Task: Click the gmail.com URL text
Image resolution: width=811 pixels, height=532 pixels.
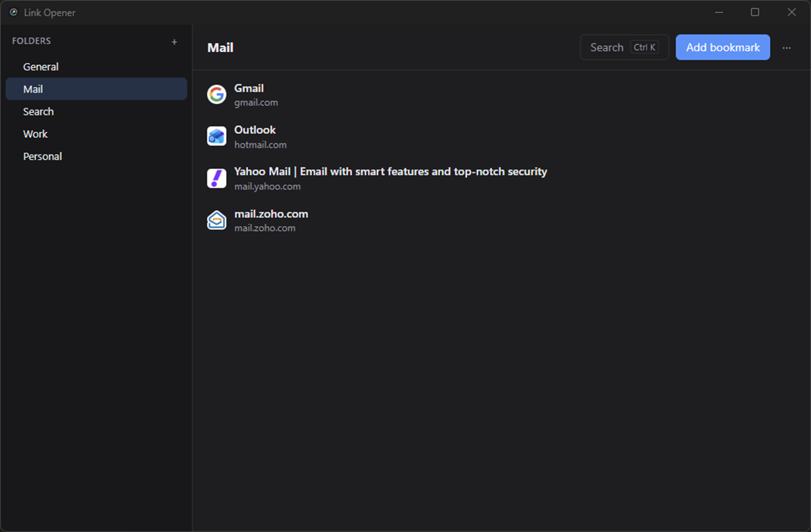Action: point(256,103)
